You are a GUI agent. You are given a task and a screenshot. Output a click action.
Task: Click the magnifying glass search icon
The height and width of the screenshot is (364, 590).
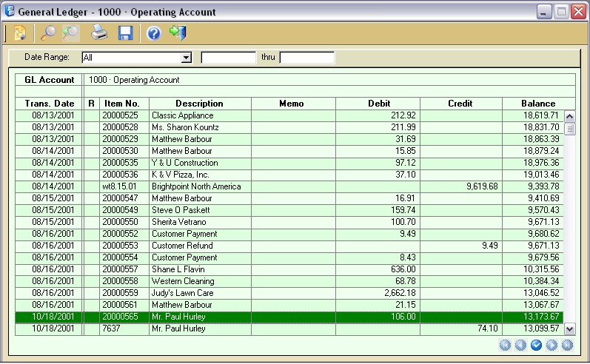[x=48, y=33]
